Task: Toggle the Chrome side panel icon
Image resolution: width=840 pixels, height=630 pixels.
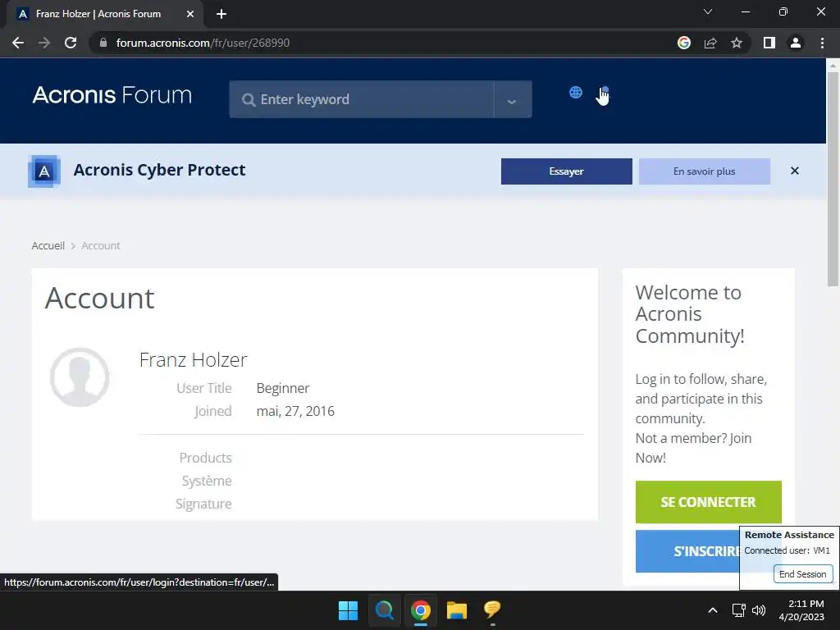Action: point(769,43)
